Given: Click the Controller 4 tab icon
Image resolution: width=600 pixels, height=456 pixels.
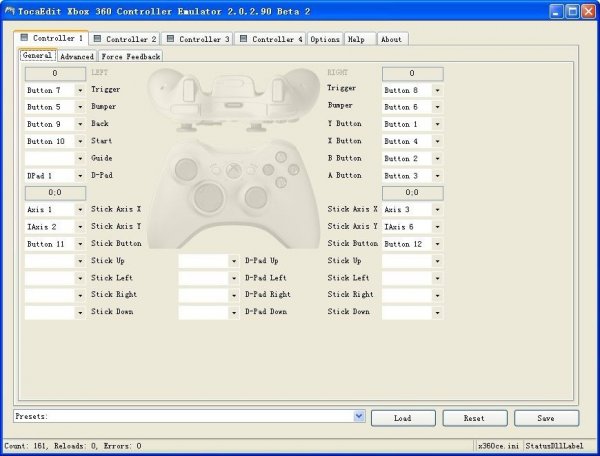Looking at the screenshot, I should pyautogui.click(x=243, y=39).
